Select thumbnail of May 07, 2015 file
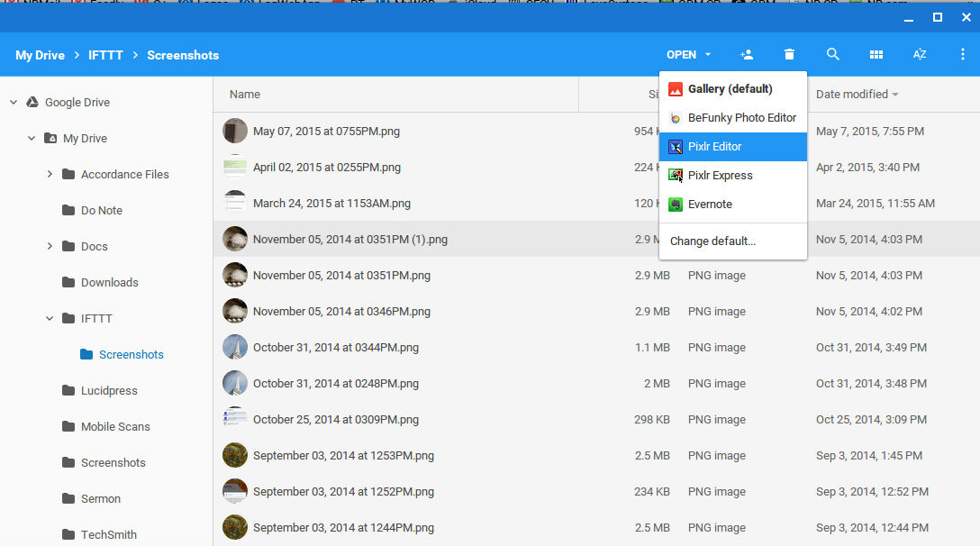The width and height of the screenshot is (980, 546). click(x=235, y=131)
